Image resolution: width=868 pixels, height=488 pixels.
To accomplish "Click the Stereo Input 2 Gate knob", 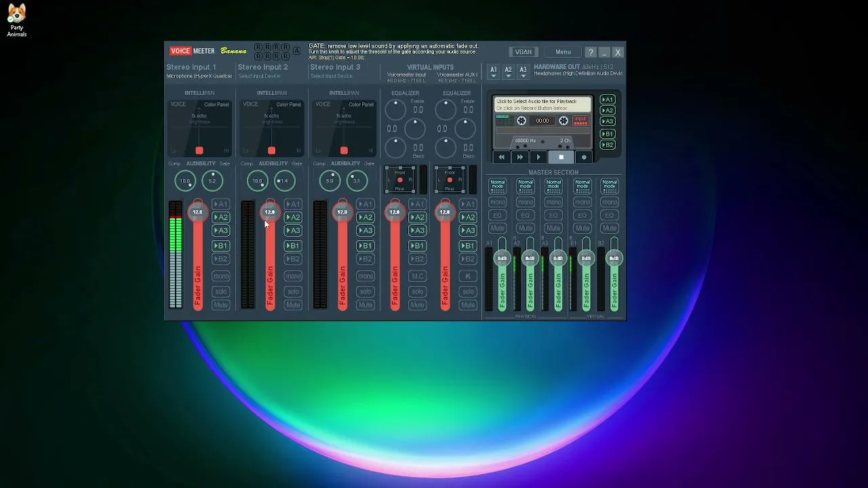I will (x=285, y=181).
